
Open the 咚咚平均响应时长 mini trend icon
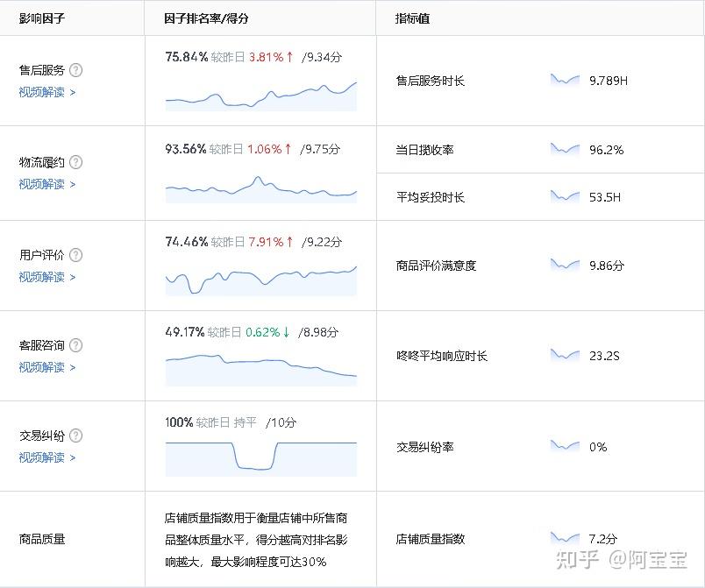coord(565,355)
